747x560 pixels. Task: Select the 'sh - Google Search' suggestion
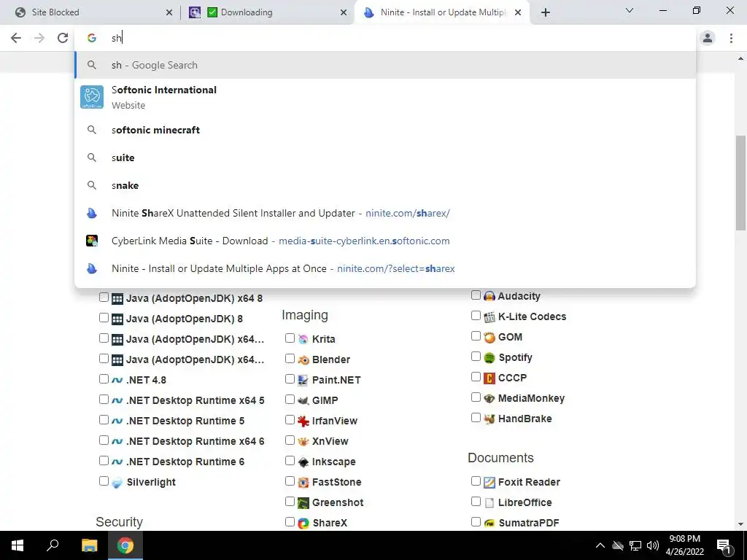385,65
